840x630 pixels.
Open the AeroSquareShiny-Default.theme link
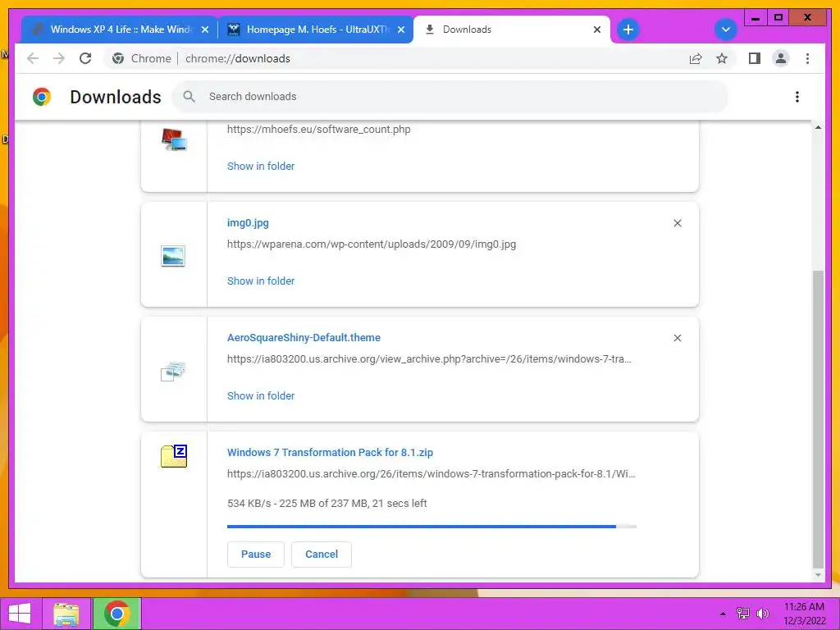(x=304, y=337)
